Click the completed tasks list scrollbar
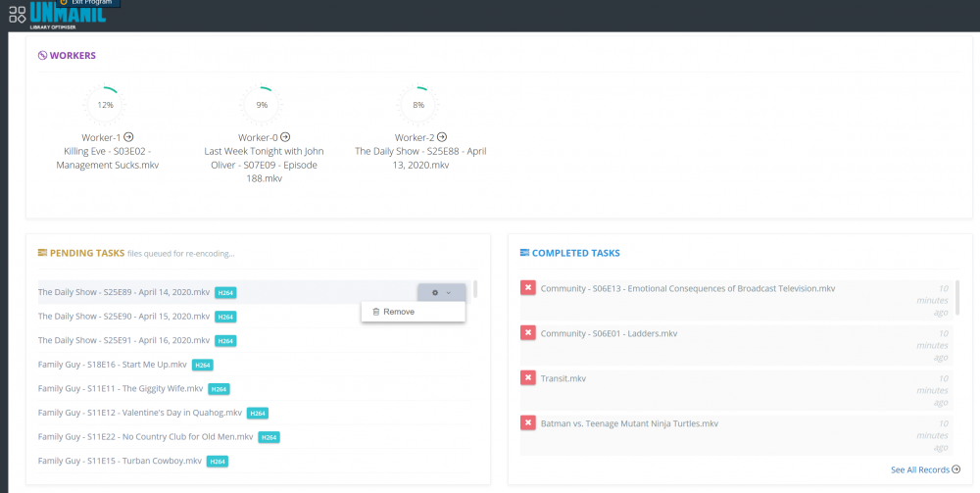 tap(957, 297)
